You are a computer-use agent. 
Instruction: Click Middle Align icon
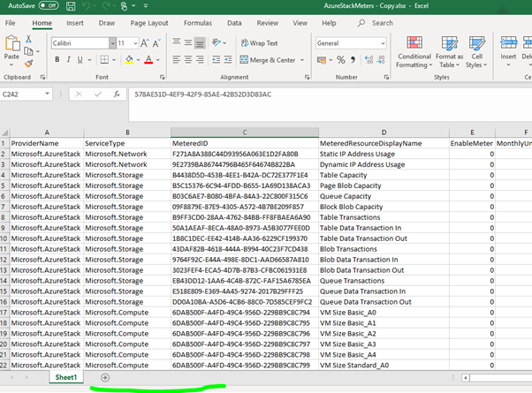click(x=188, y=42)
